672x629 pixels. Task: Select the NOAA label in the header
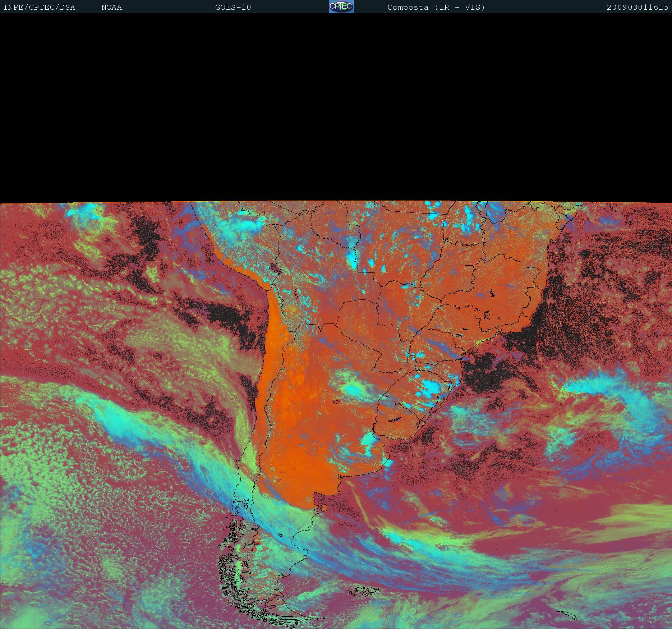(x=112, y=8)
